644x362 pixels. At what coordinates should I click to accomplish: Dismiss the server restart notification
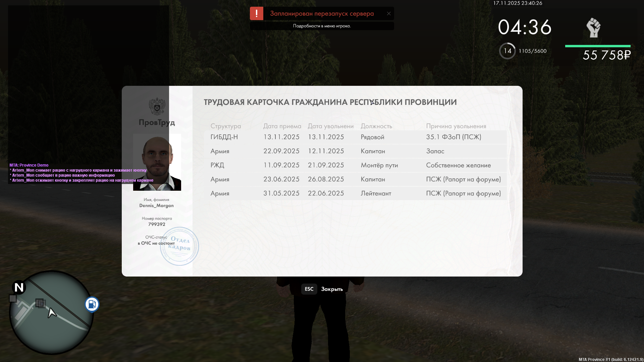(x=389, y=14)
